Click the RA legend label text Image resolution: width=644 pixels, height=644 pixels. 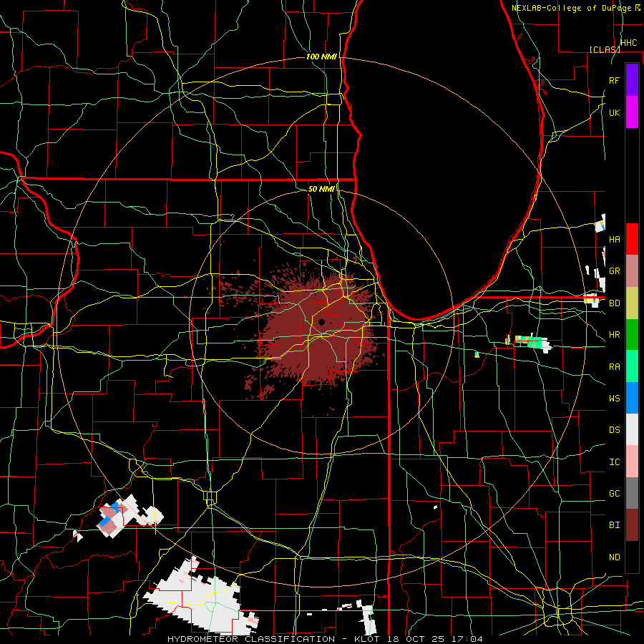(615, 367)
